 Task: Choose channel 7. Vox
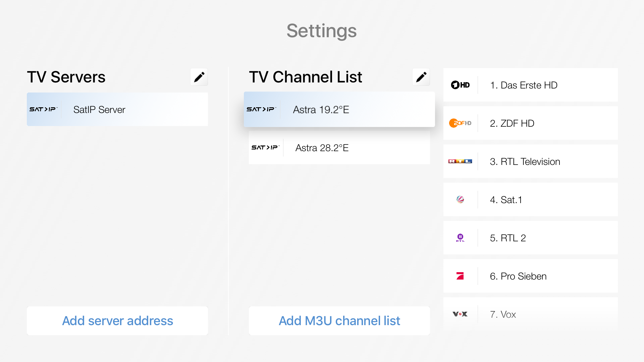(x=531, y=314)
